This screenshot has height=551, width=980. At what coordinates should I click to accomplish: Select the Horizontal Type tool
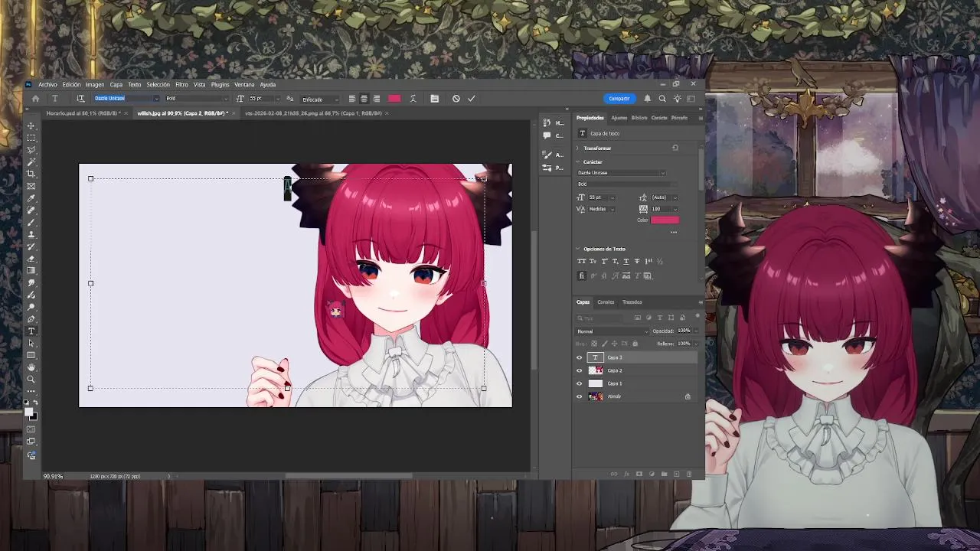[31, 331]
